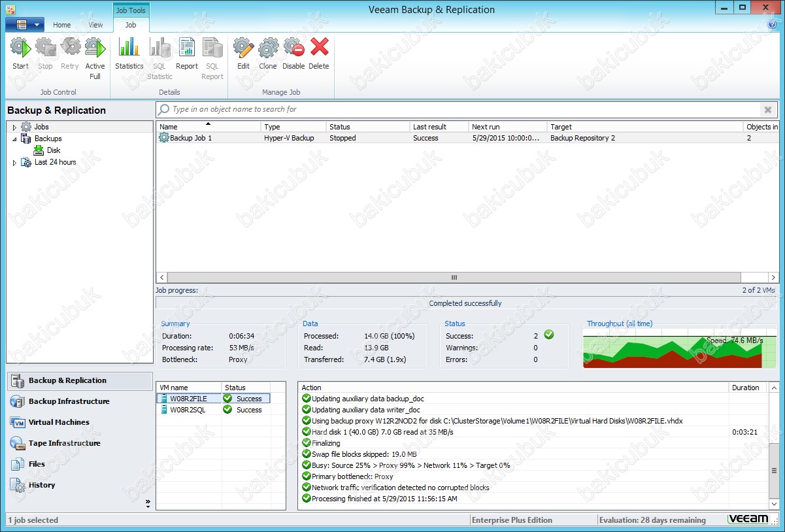
Task: Delete the selected job
Action: tap(319, 54)
